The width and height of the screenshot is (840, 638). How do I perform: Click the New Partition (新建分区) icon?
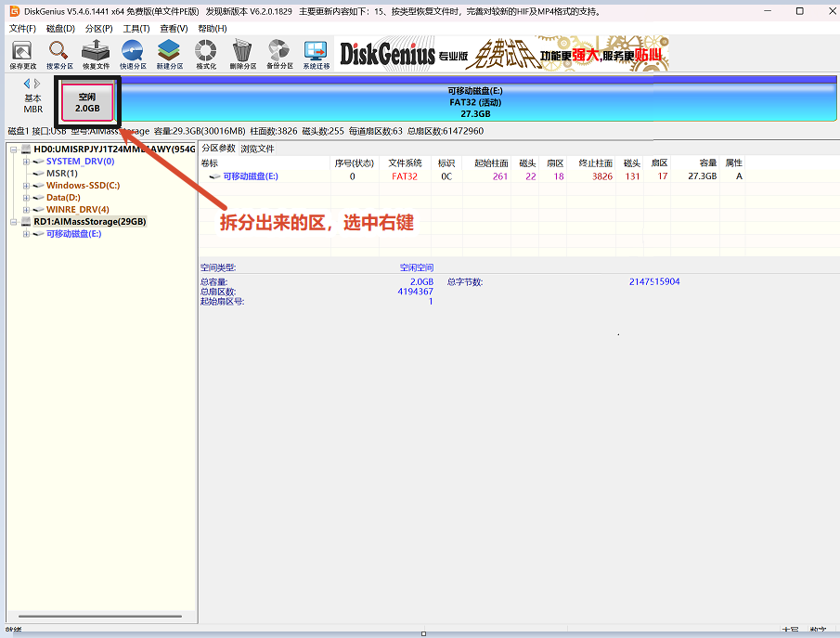pyautogui.click(x=169, y=54)
